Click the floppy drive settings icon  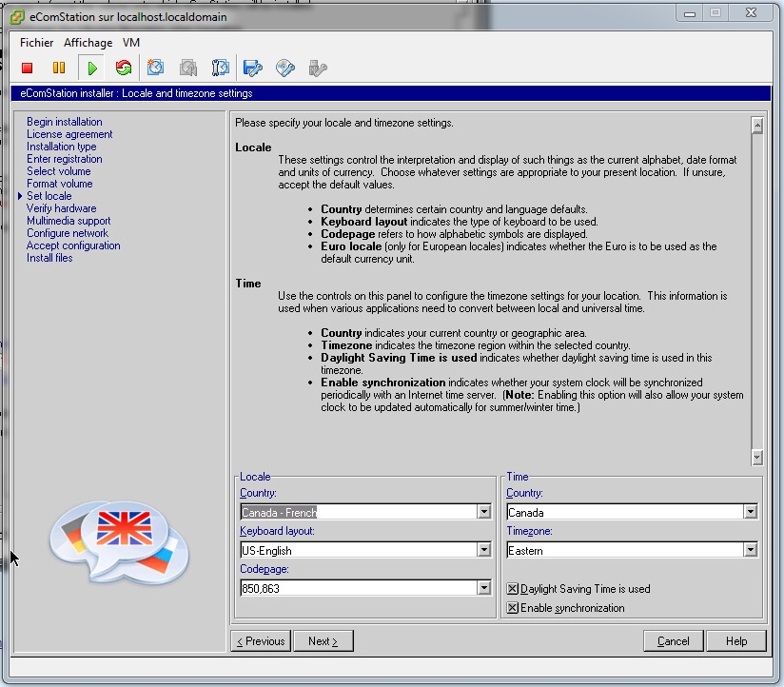pyautogui.click(x=252, y=68)
